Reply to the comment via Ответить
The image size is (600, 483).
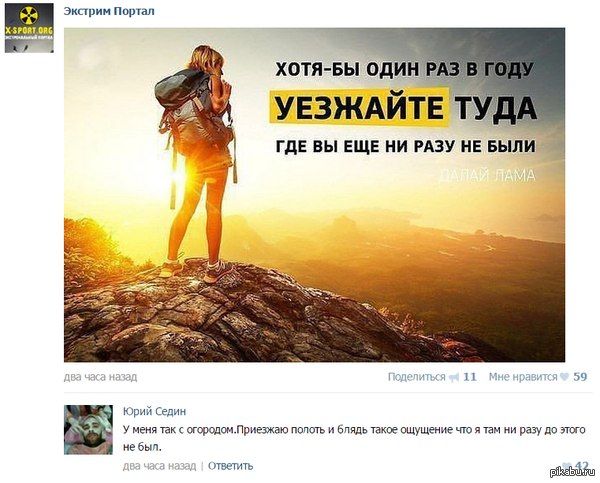(230, 466)
